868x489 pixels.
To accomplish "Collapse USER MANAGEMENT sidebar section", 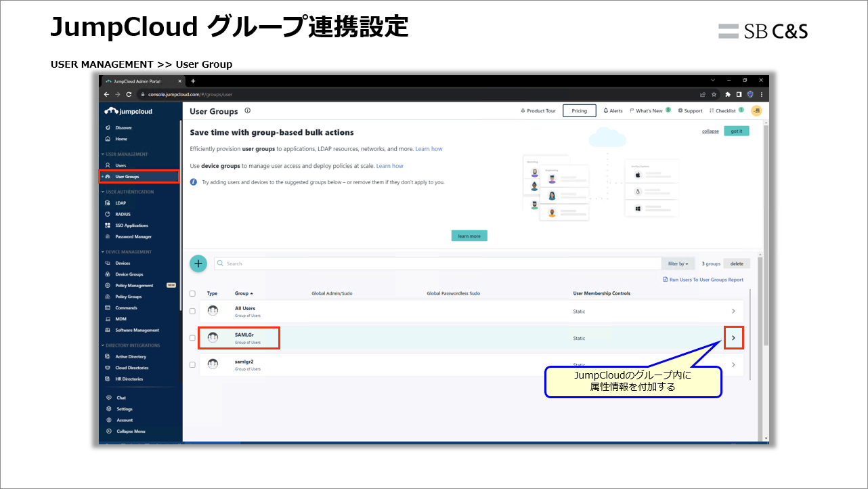I will click(x=125, y=154).
